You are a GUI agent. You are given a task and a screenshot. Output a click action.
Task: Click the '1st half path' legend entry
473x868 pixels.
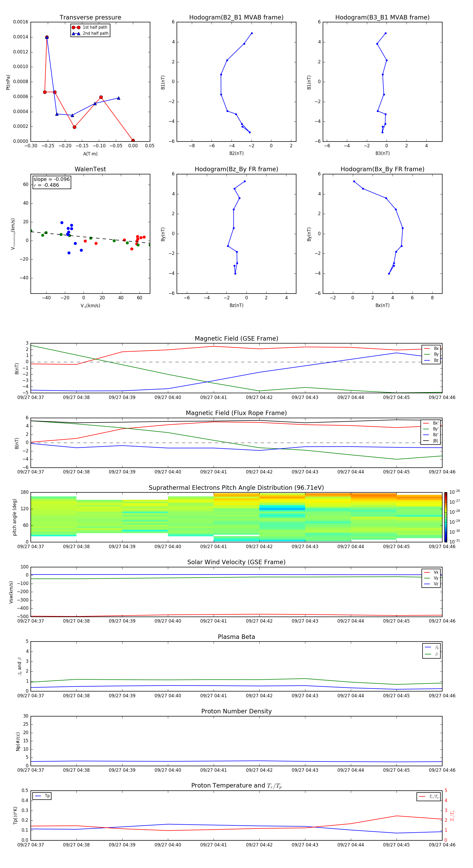coord(90,27)
